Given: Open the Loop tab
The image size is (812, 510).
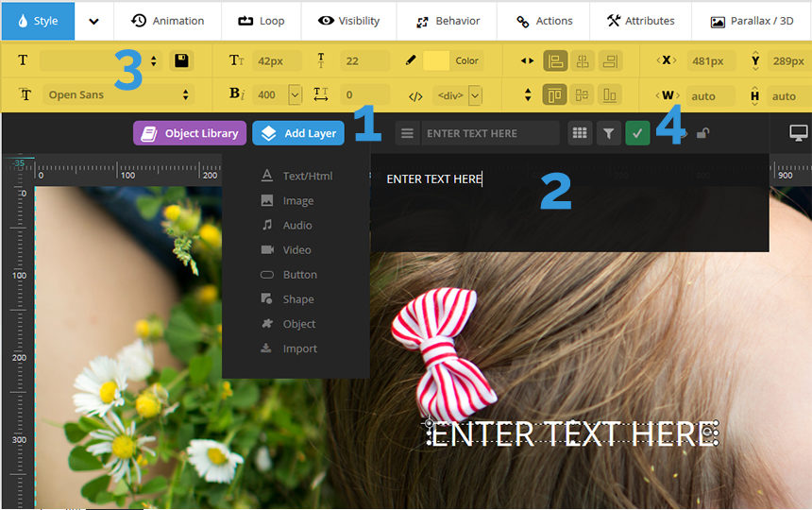Looking at the screenshot, I should pos(261,21).
